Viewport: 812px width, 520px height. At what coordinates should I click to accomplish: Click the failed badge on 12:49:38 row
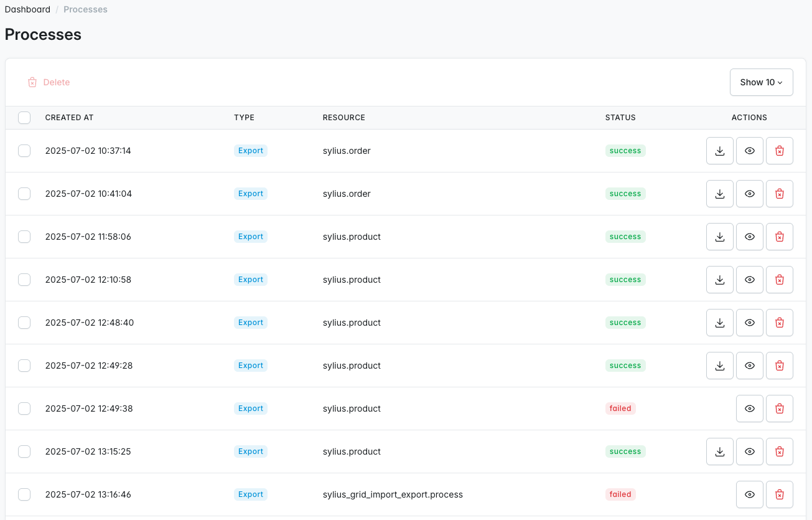620,409
